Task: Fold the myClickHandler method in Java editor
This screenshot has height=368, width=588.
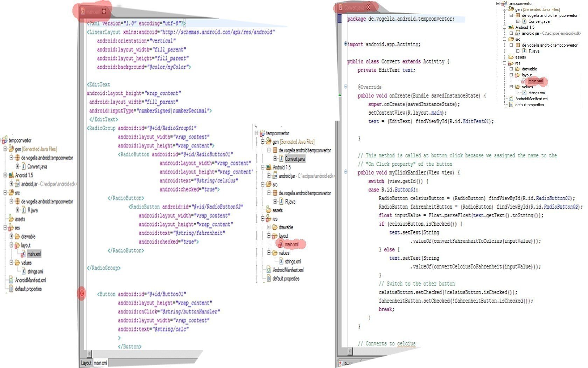Action: [x=345, y=172]
